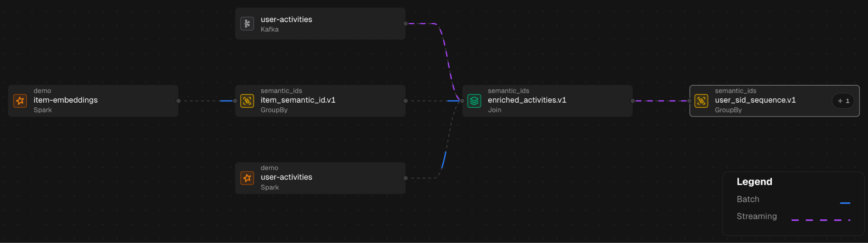
Task: Select the item-embeddings Spark node
Action: click(93, 101)
